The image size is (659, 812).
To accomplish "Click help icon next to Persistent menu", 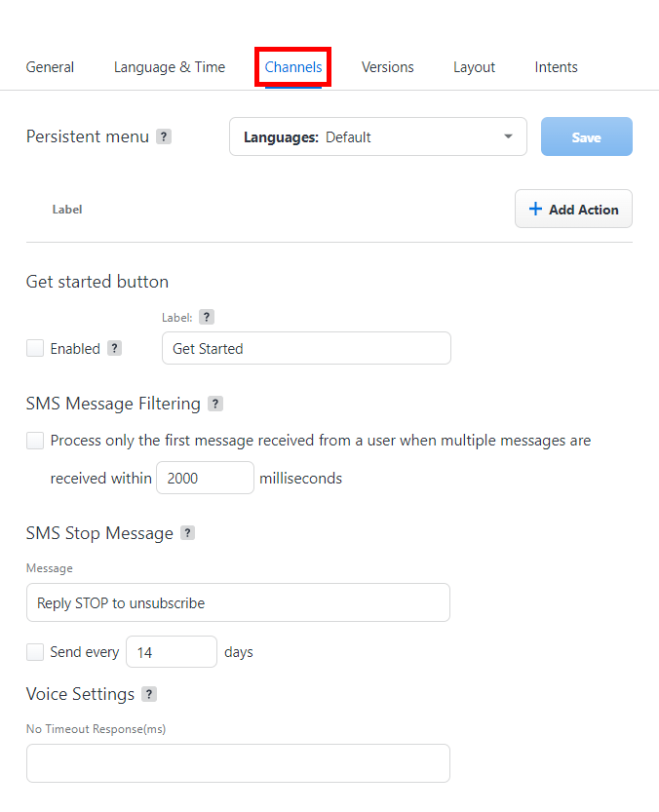I will [x=164, y=136].
